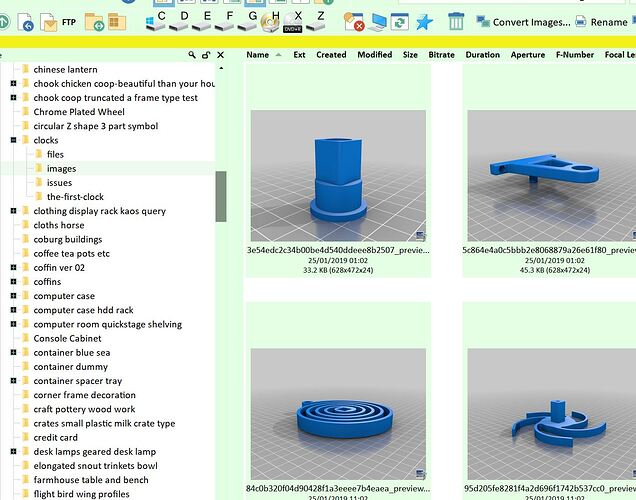The width and height of the screenshot is (636, 500).
Task: Click the tree panel search magnifier icon
Action: coord(192,55)
